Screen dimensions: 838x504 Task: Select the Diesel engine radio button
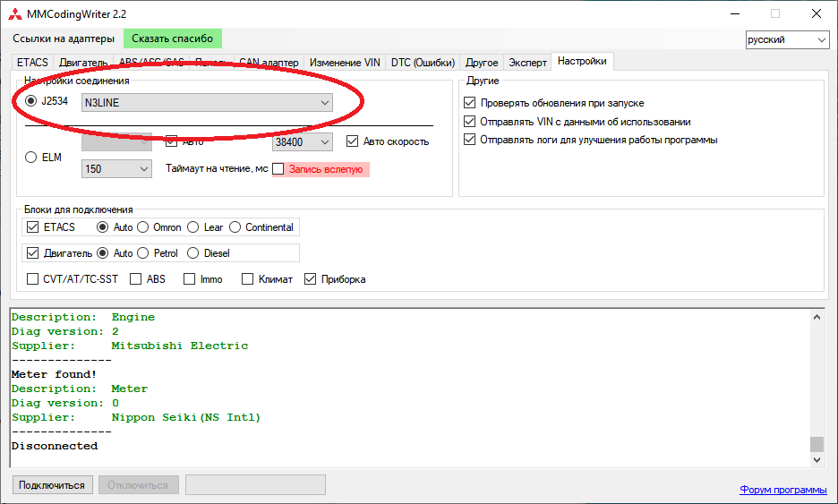(x=192, y=253)
